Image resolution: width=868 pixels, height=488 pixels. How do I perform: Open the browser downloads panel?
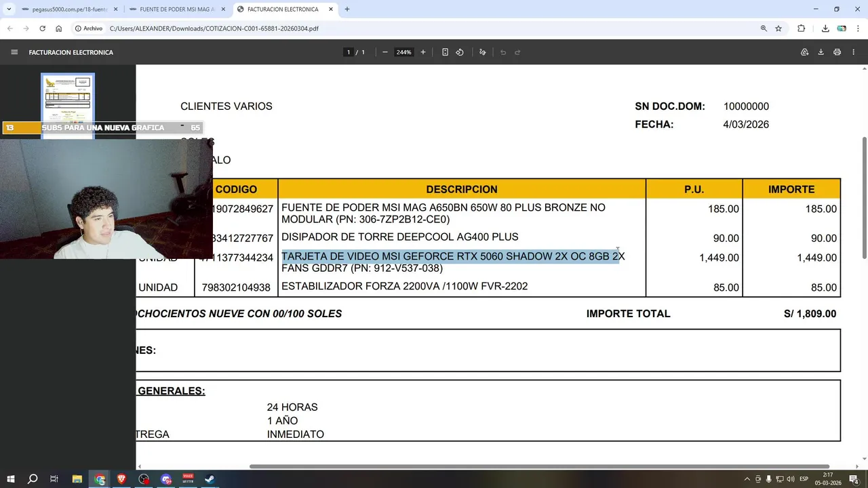coord(825,28)
